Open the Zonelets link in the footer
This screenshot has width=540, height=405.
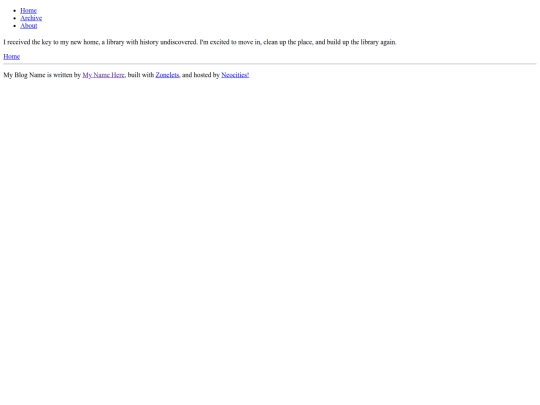click(167, 75)
